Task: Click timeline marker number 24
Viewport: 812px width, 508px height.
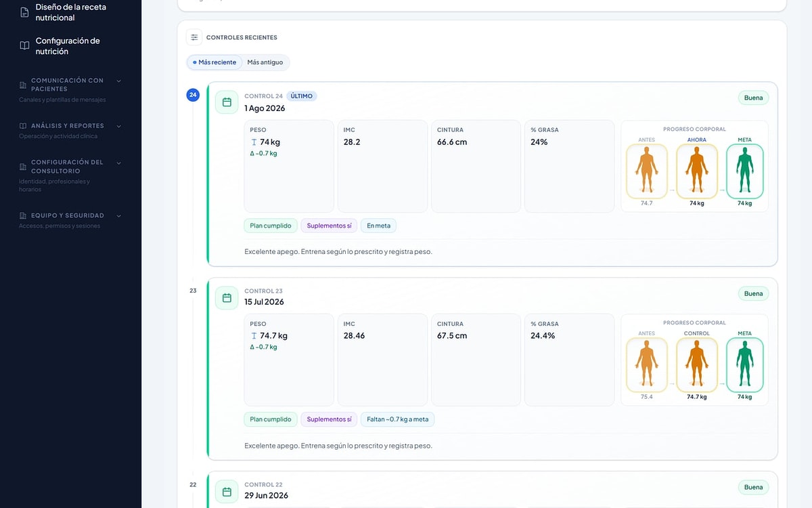Action: tap(193, 96)
